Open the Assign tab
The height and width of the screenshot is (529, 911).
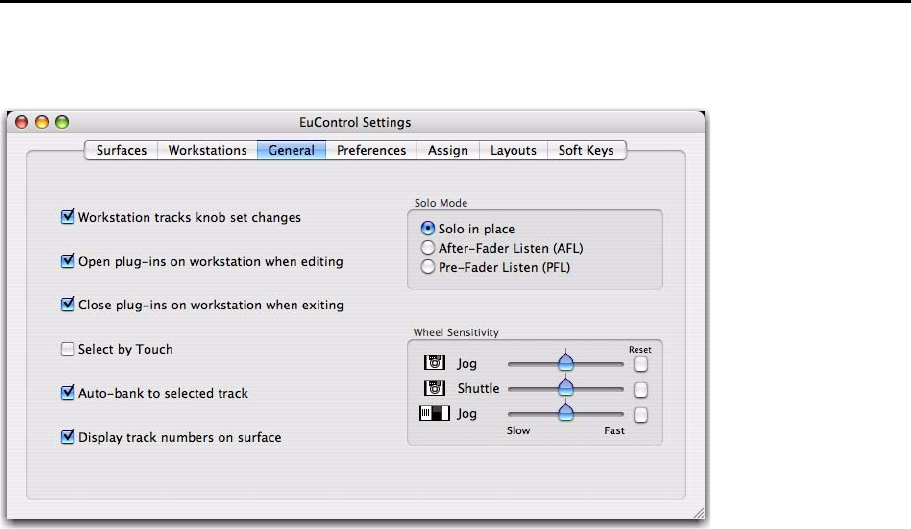[447, 150]
